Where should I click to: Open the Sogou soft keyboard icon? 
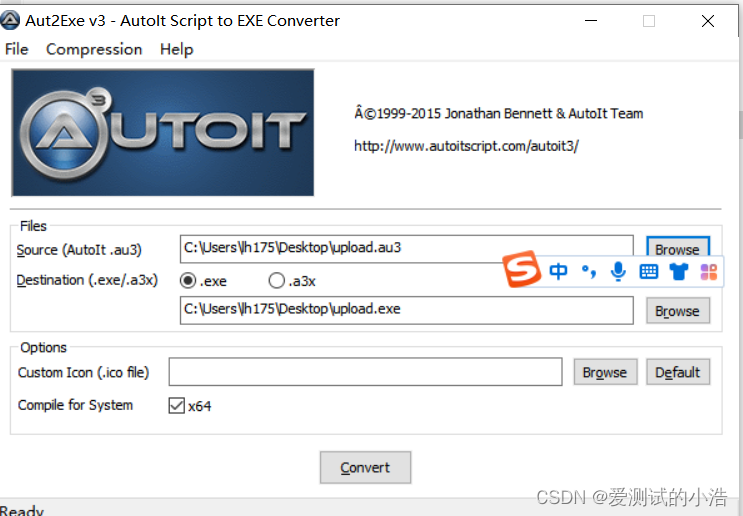(x=649, y=272)
